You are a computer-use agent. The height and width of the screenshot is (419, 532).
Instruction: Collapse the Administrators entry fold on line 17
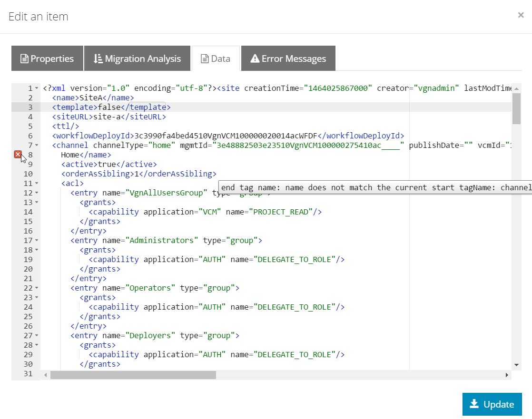pyautogui.click(x=37, y=240)
